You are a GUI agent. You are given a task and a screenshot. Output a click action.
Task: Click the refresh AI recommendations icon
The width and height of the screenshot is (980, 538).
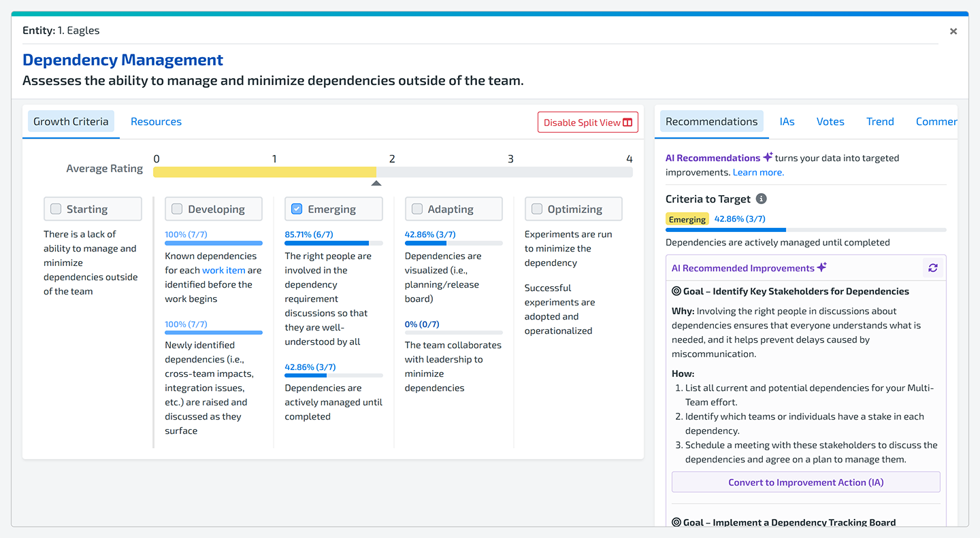click(x=933, y=268)
